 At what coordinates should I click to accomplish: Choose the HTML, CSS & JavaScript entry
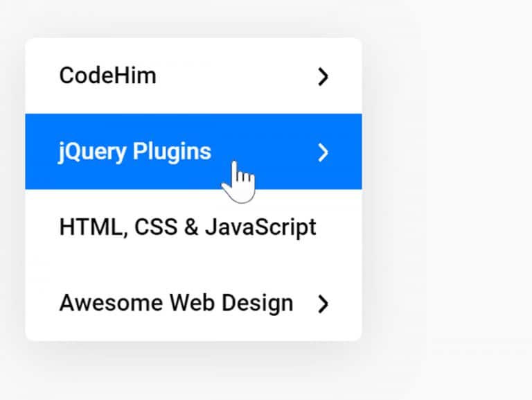pos(188,227)
